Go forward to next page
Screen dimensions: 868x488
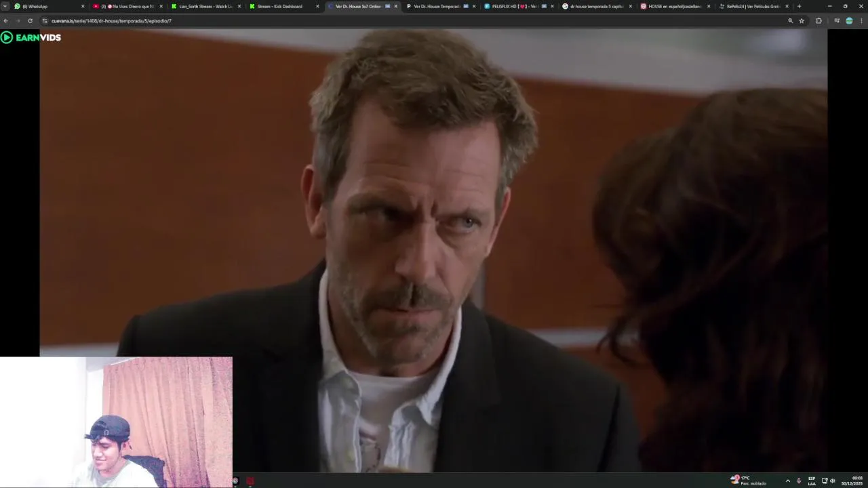[x=18, y=21]
